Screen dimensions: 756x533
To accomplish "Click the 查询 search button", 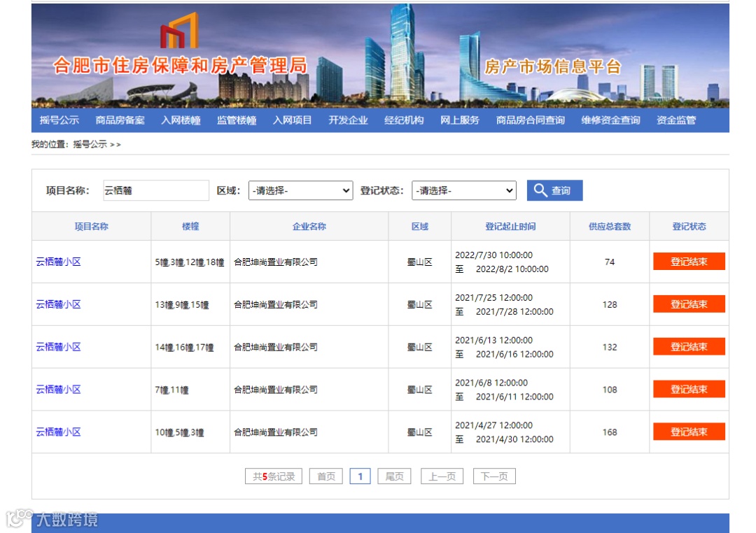I will click(x=554, y=190).
